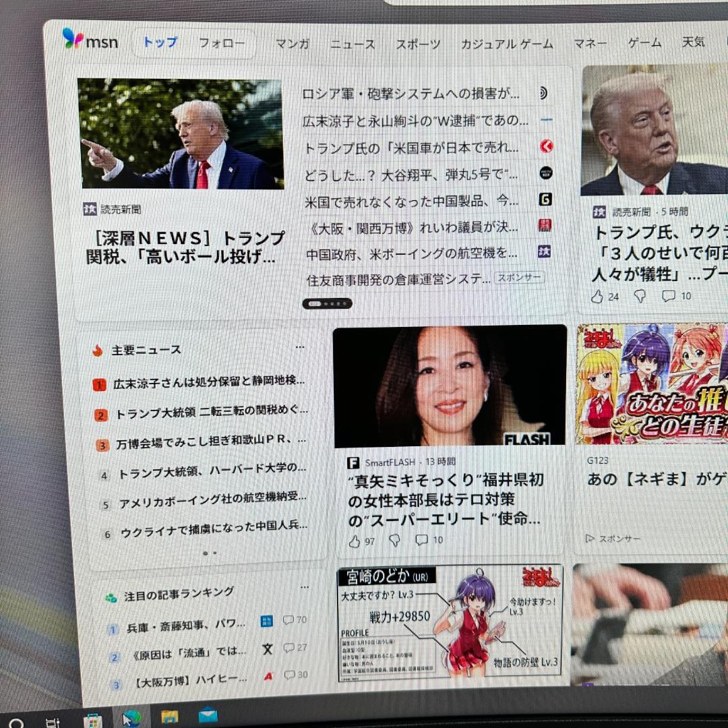Click the スポンサー ad choices icon

[x=590, y=539]
